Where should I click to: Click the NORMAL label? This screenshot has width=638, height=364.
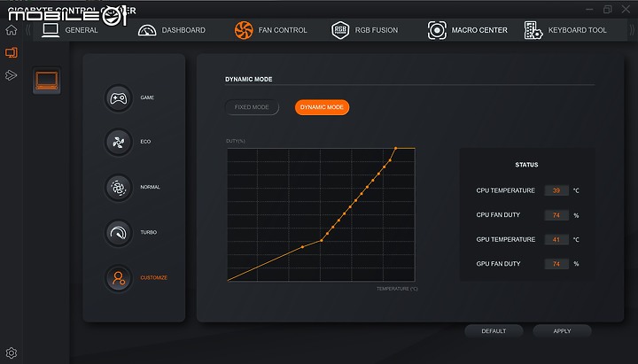150,187
